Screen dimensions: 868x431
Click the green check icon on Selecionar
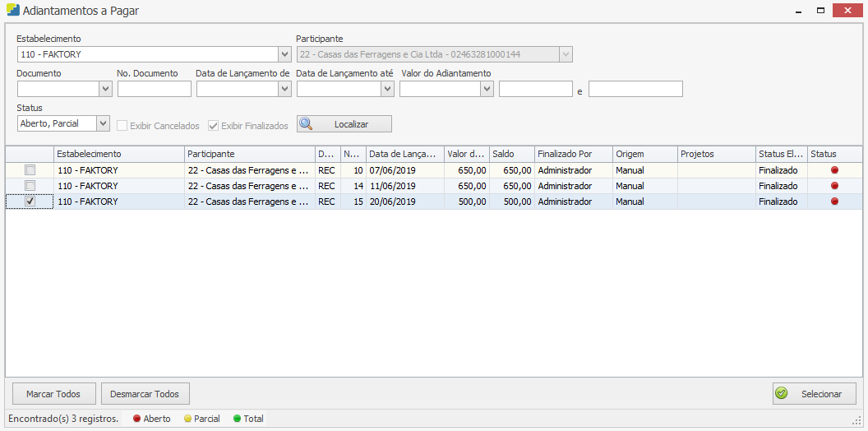(782, 394)
